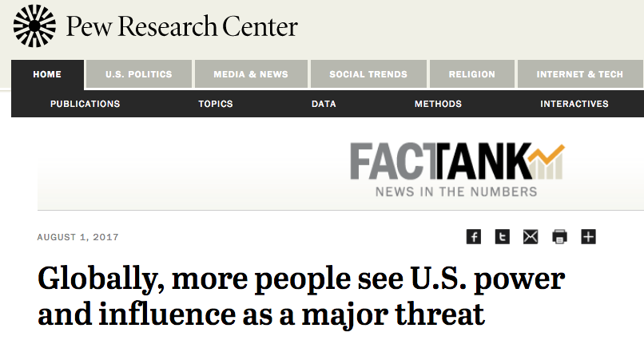Print the article using printer icon
The height and width of the screenshot is (340, 644).
coord(559,236)
